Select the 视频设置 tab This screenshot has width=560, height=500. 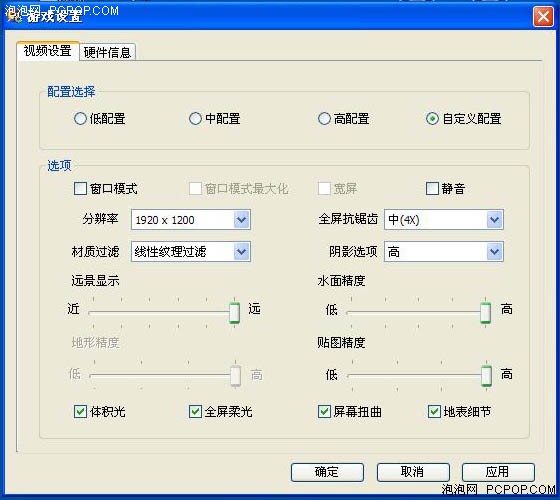[x=48, y=51]
